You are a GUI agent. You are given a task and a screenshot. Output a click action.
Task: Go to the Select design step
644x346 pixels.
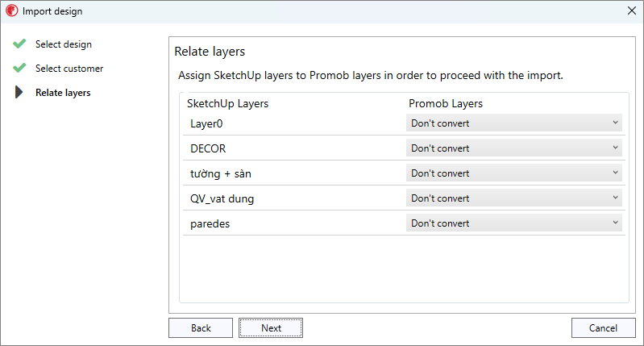[64, 44]
